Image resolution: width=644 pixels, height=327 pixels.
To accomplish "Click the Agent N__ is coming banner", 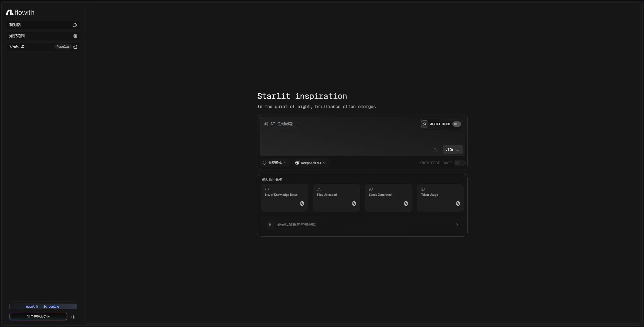I will click(x=43, y=307).
